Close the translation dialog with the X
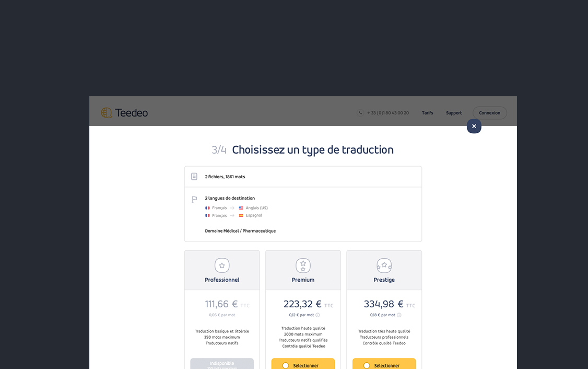This screenshot has width=588, height=369. (474, 126)
